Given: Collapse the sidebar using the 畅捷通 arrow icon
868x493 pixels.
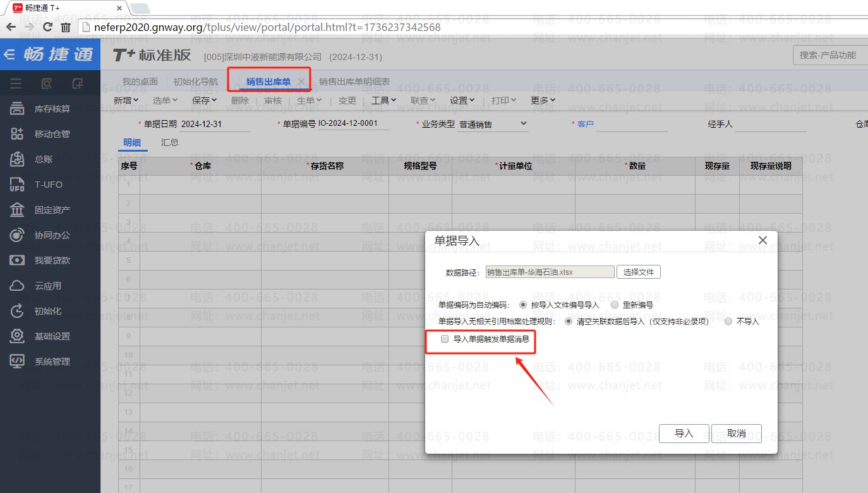Looking at the screenshot, I should tap(9, 54).
